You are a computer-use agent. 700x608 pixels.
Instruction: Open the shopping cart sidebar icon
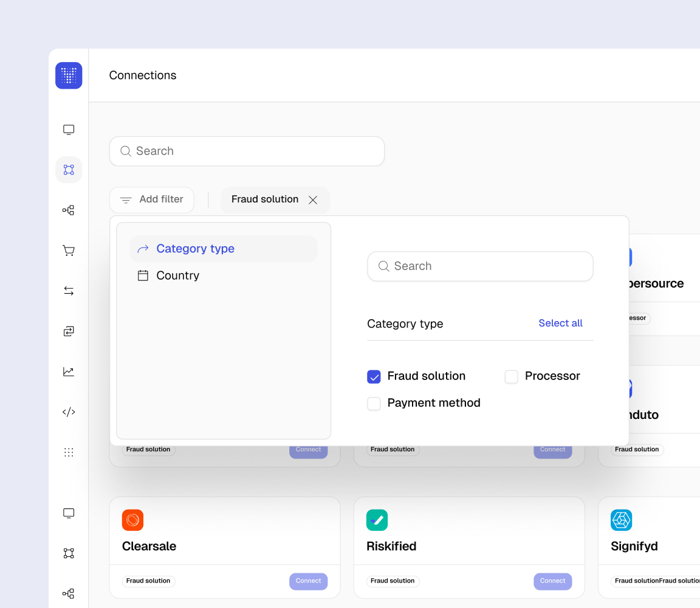(69, 250)
